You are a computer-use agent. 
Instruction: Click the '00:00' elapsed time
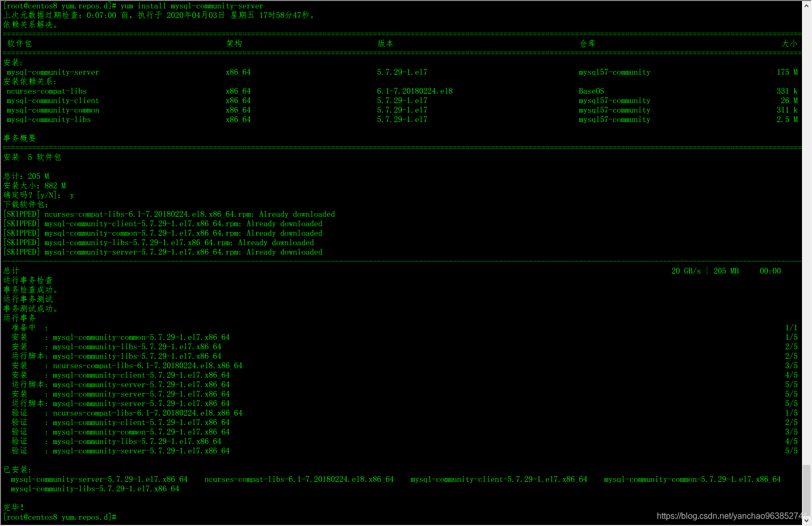(770, 271)
